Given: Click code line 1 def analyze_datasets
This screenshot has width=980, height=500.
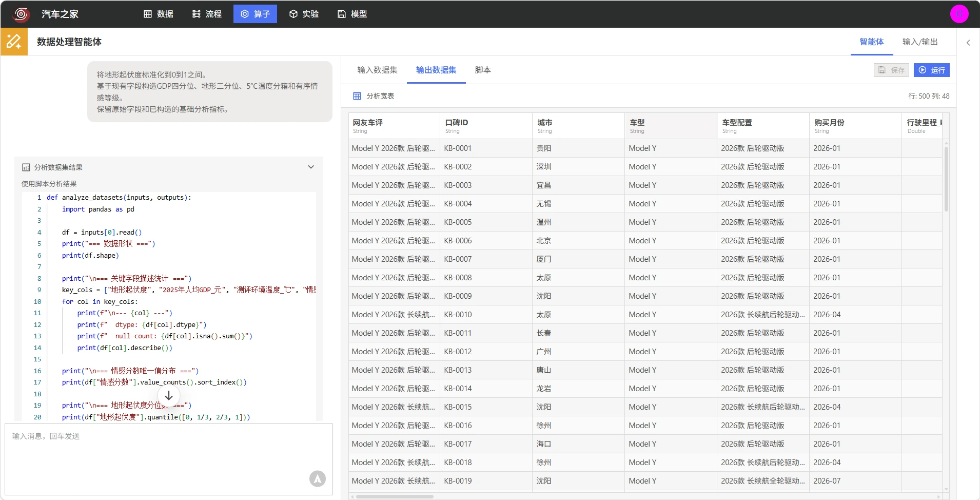Looking at the screenshot, I should click(x=119, y=198).
